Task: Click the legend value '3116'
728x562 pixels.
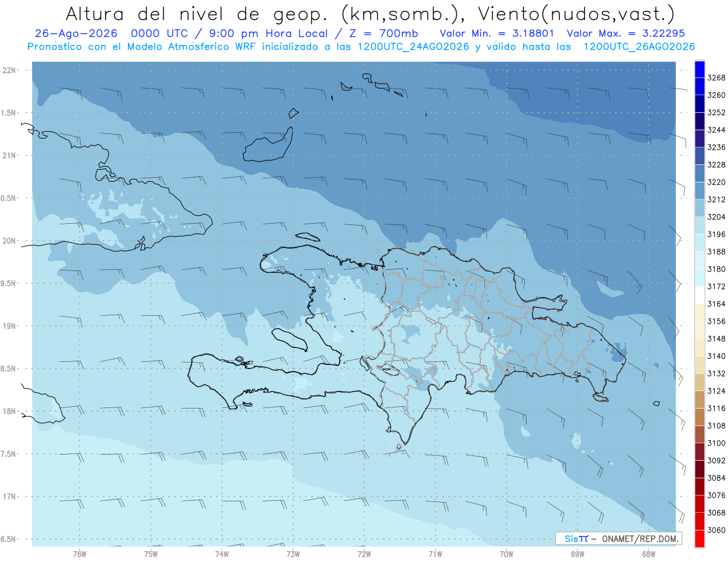Action: 716,409
